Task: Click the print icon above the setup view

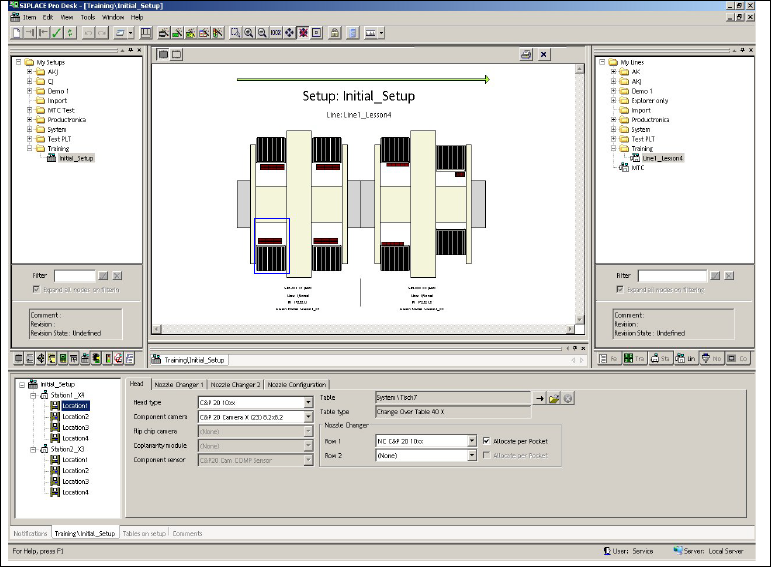Action: click(x=525, y=55)
